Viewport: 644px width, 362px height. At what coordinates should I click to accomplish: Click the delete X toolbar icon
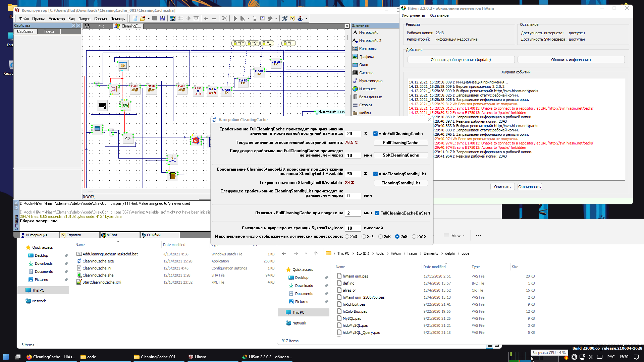[224, 18]
